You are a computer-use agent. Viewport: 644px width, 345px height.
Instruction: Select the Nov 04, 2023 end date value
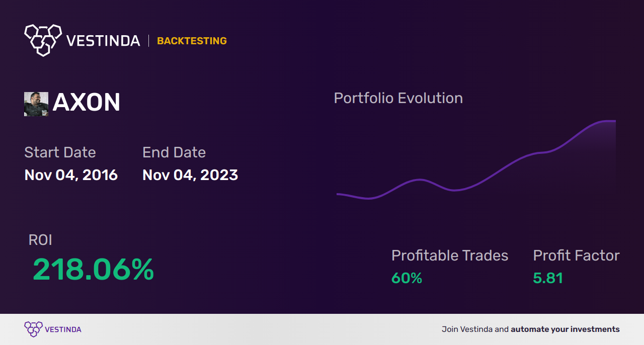(190, 175)
